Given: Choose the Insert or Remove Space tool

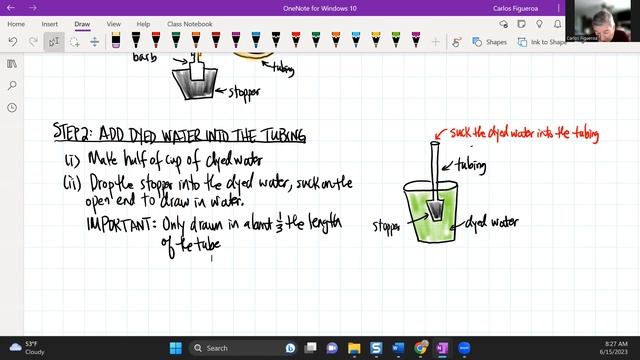Looking at the screenshot, I should click(x=94, y=42).
